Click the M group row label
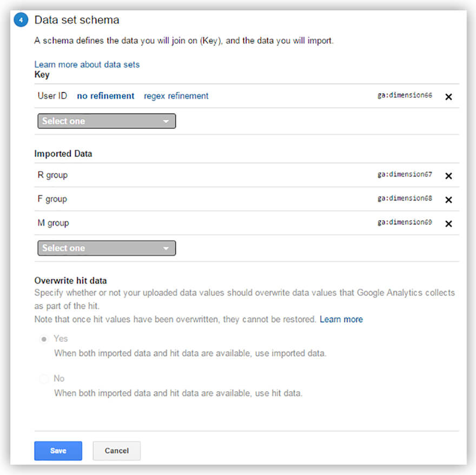 pos(53,223)
